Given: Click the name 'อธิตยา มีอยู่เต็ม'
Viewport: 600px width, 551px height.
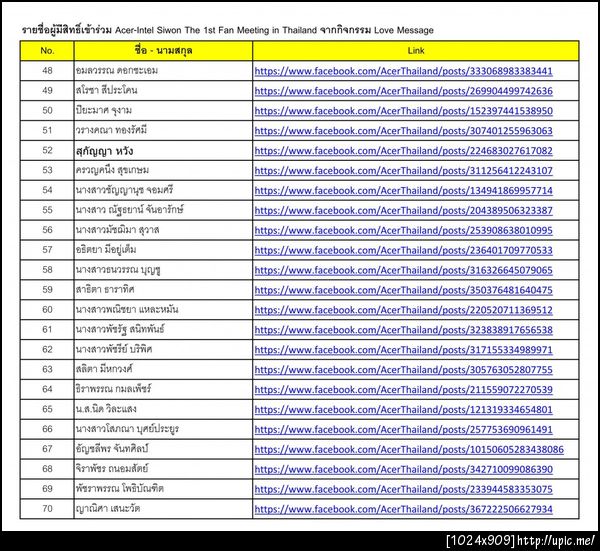Looking at the screenshot, I should pos(106,249).
